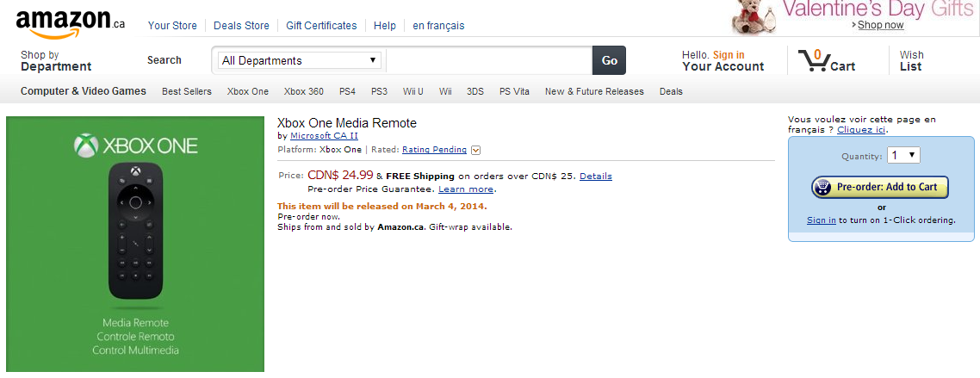The width and height of the screenshot is (980, 378).
Task: Open Your Account menu
Action: point(723,60)
